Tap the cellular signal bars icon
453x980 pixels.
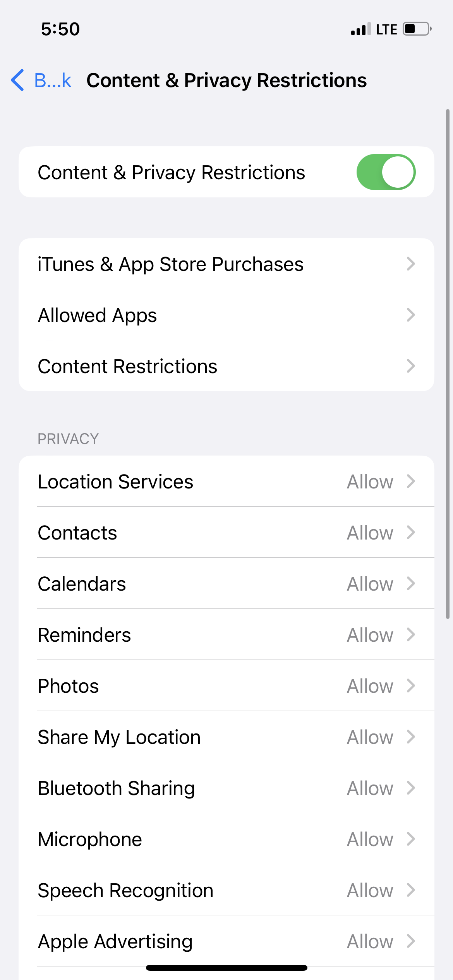click(360, 29)
